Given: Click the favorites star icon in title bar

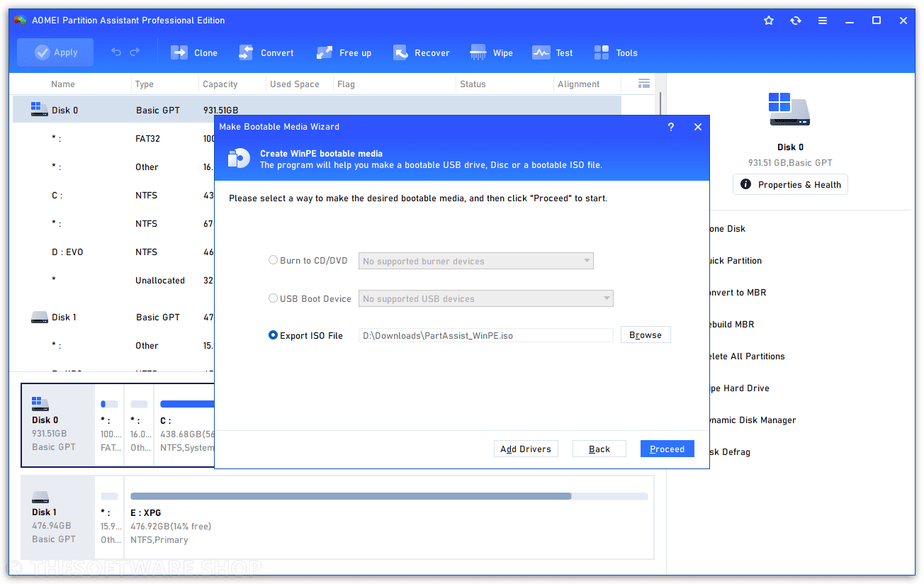Looking at the screenshot, I should [769, 21].
